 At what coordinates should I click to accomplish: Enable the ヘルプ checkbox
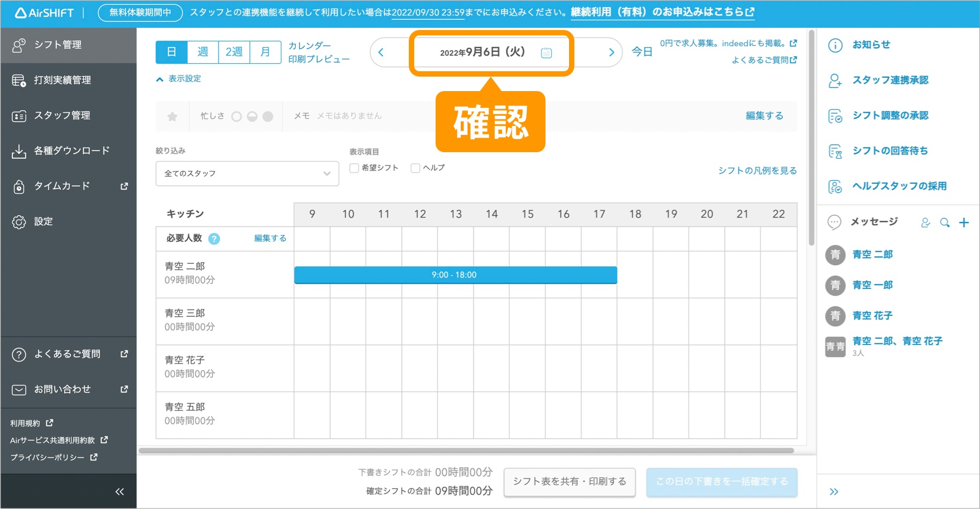pyautogui.click(x=415, y=168)
